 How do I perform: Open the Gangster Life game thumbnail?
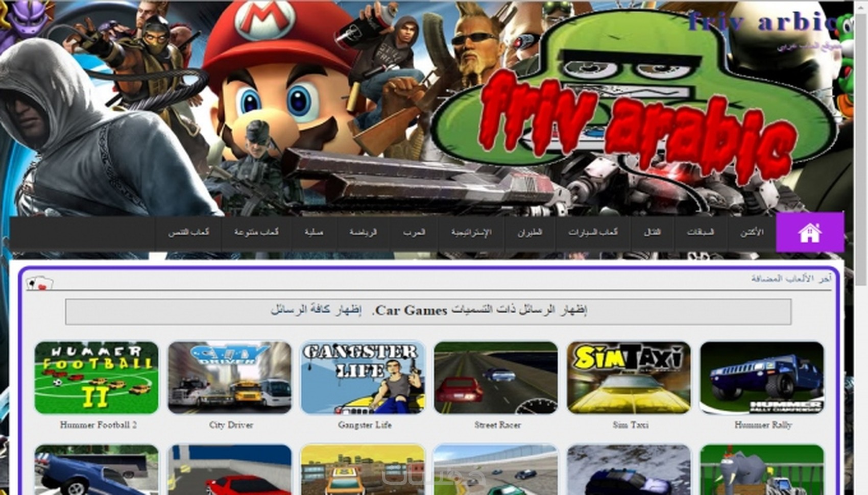(363, 378)
